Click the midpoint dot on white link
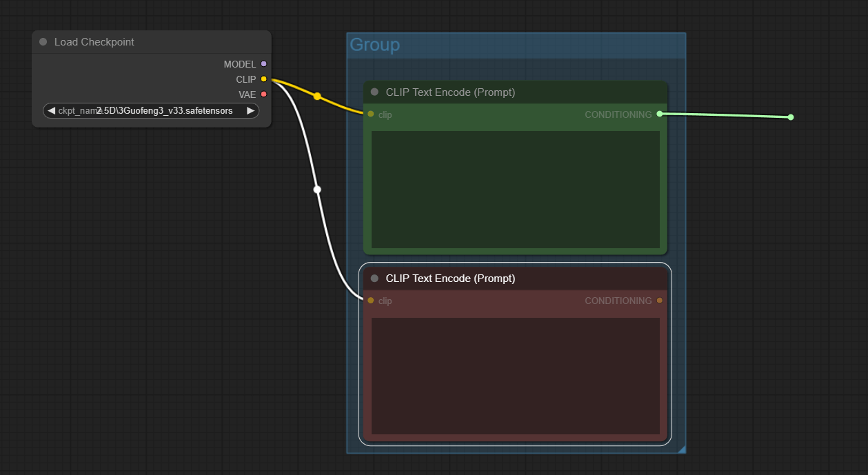The height and width of the screenshot is (475, 868). click(x=317, y=189)
